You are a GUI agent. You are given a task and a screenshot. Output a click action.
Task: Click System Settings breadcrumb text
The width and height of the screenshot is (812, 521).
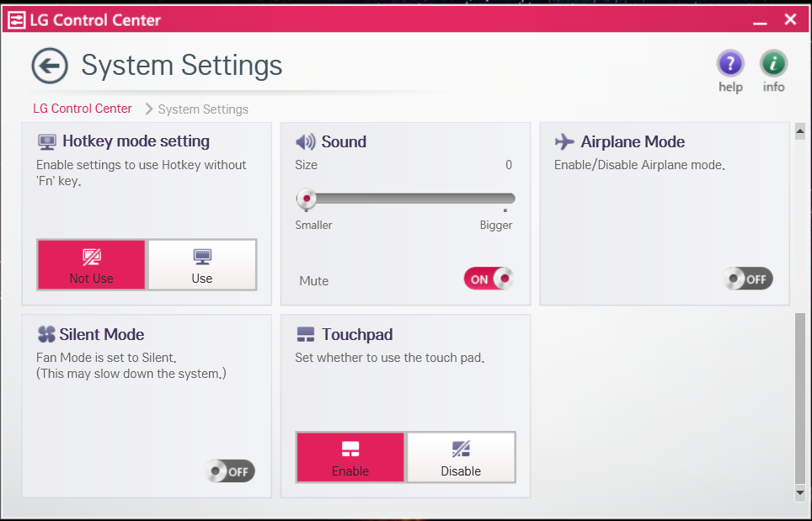(x=203, y=109)
